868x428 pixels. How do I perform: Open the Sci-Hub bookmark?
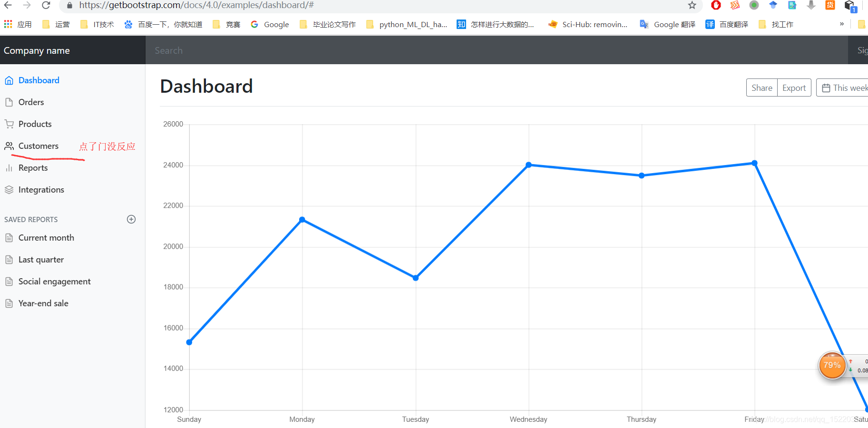tap(588, 24)
